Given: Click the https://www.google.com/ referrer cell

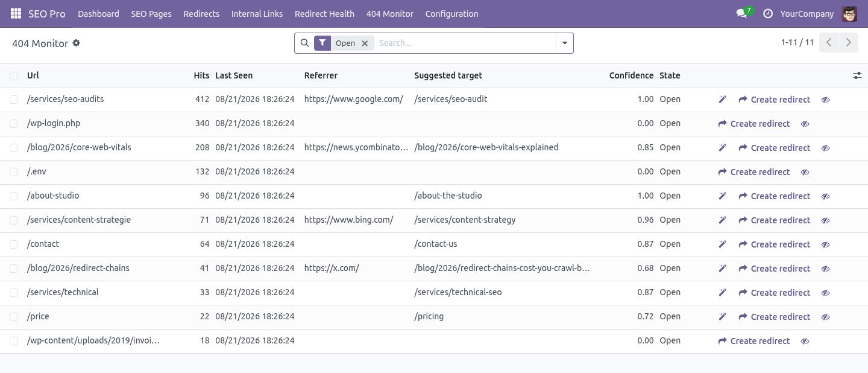Looking at the screenshot, I should coord(354,99).
